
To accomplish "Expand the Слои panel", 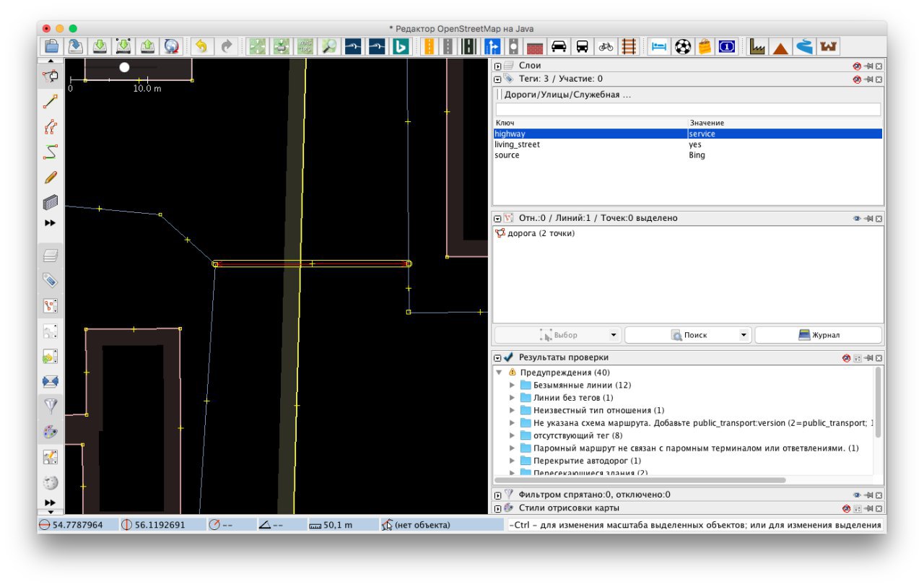I will click(497, 66).
